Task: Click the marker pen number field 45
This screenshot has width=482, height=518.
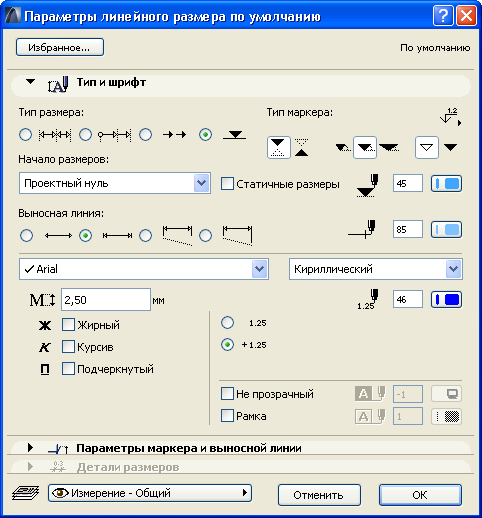Action: tap(408, 183)
